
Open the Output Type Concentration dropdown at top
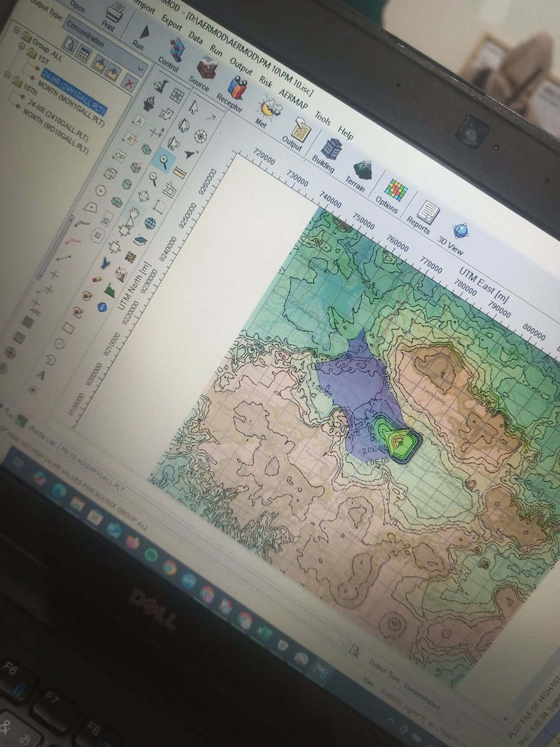(x=106, y=47)
